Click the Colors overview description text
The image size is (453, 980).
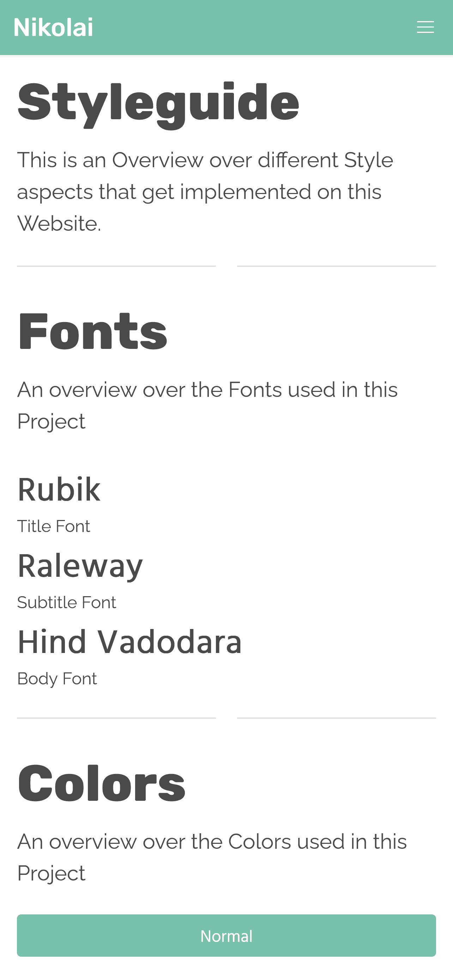pos(212,858)
